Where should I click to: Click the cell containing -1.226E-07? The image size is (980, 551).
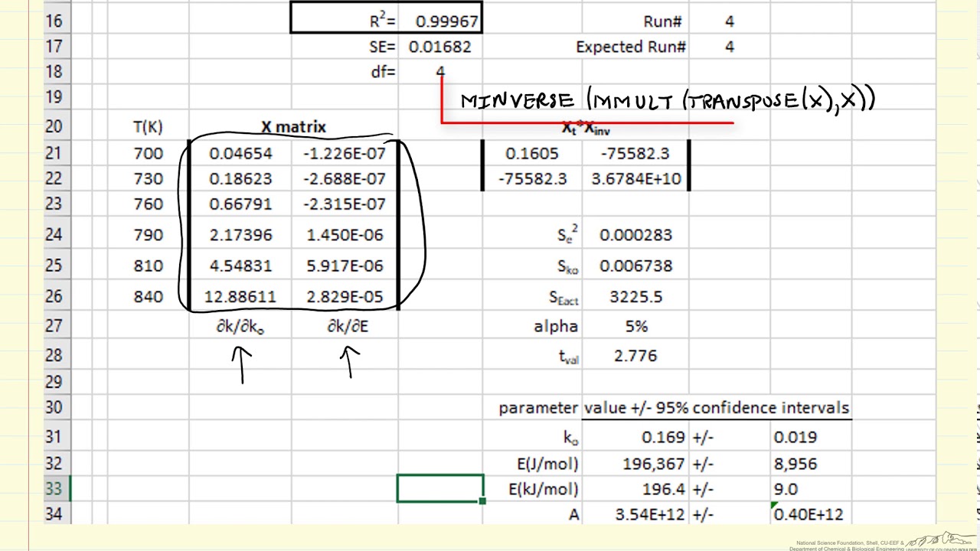pos(345,153)
